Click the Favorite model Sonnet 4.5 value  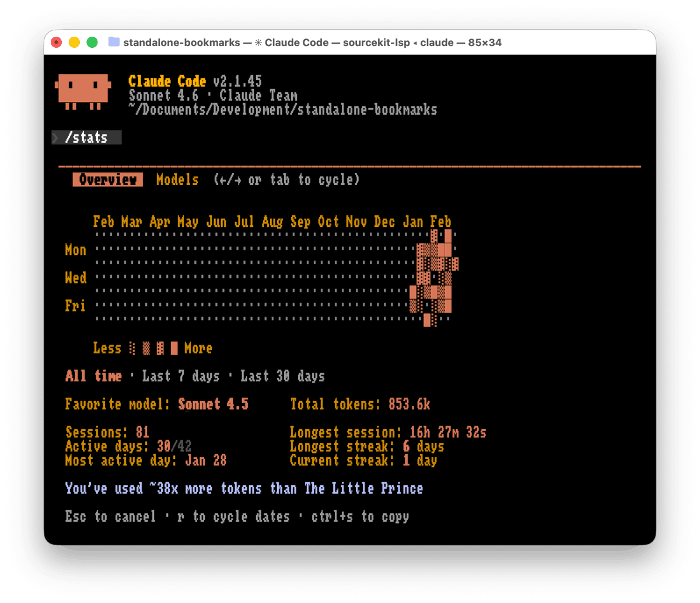pyautogui.click(x=213, y=404)
